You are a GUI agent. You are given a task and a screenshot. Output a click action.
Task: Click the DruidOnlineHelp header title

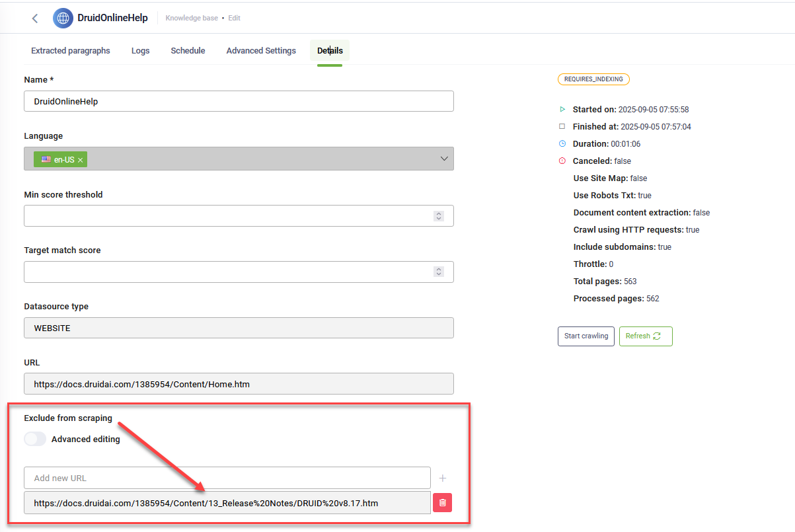pos(112,18)
